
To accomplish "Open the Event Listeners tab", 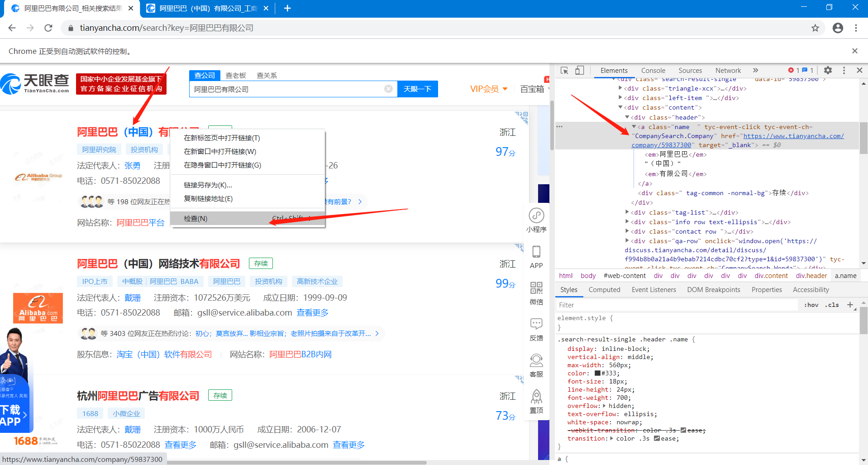I will click(x=654, y=289).
